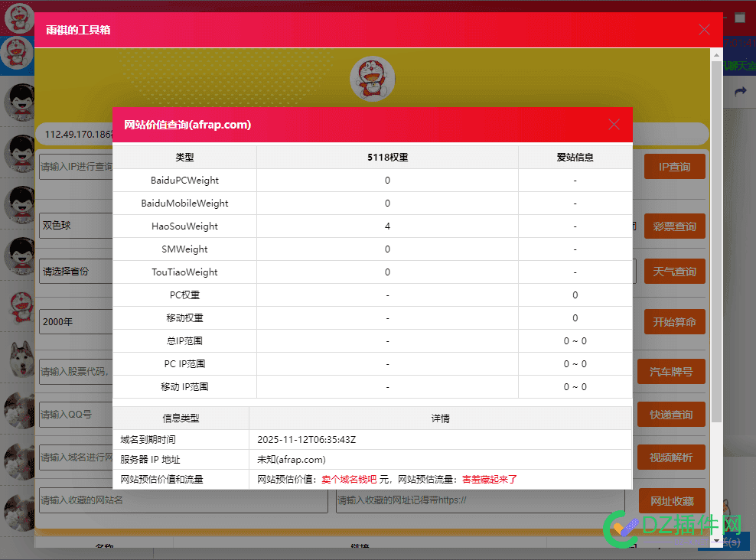Focus the 请输入收藏的网站名 input field
The height and width of the screenshot is (560, 756).
pyautogui.click(x=183, y=500)
